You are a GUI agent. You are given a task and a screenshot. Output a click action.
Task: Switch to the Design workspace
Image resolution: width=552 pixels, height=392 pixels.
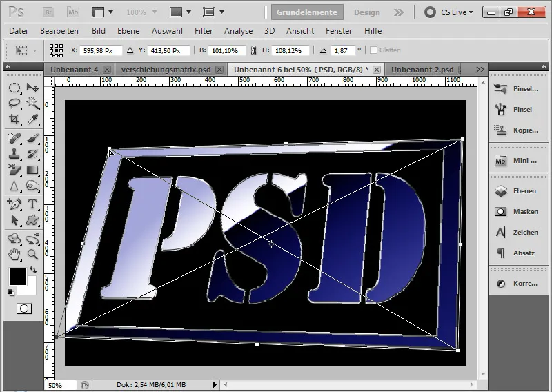(x=367, y=12)
